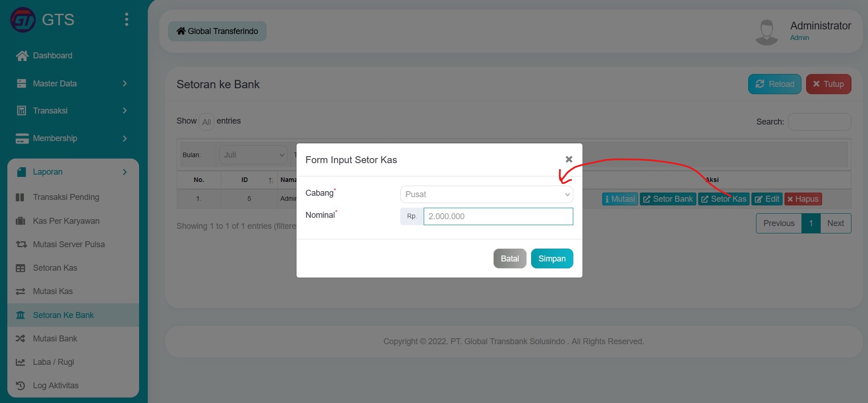
Task: Click the Simpan button
Action: [552, 259]
